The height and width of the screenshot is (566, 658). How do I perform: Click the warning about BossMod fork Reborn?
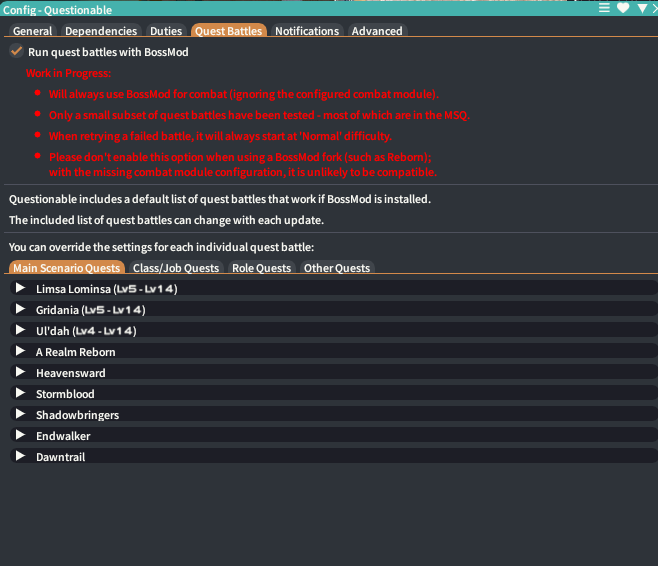[243, 164]
